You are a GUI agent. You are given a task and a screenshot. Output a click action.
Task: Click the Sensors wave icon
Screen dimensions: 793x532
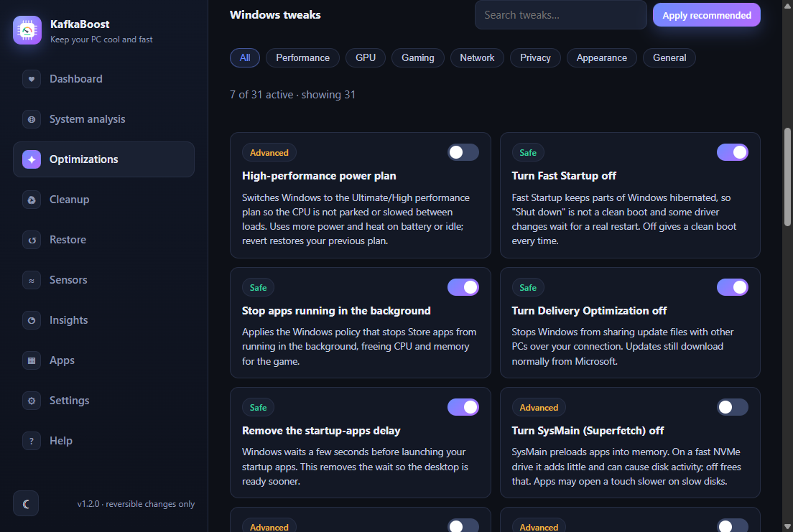tap(32, 280)
